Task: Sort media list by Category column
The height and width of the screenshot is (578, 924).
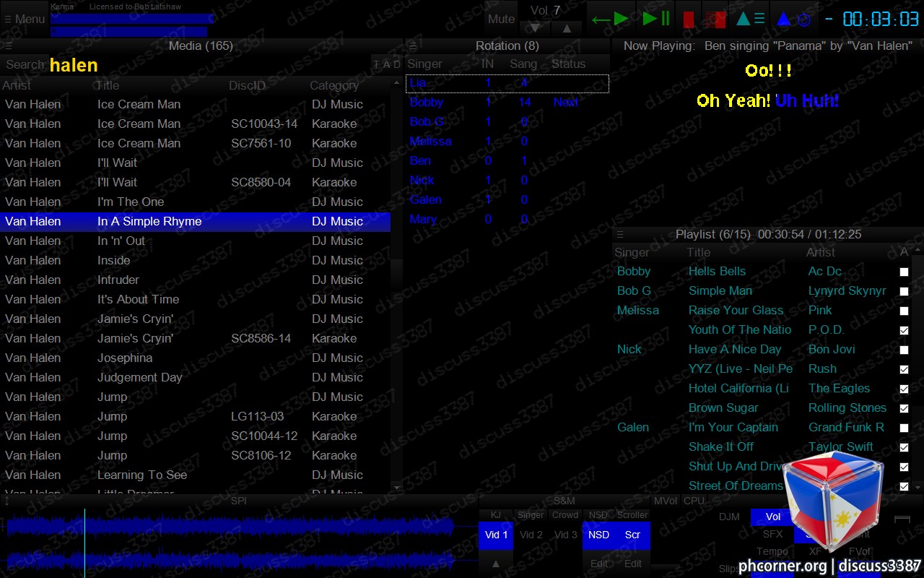Action: tap(334, 85)
